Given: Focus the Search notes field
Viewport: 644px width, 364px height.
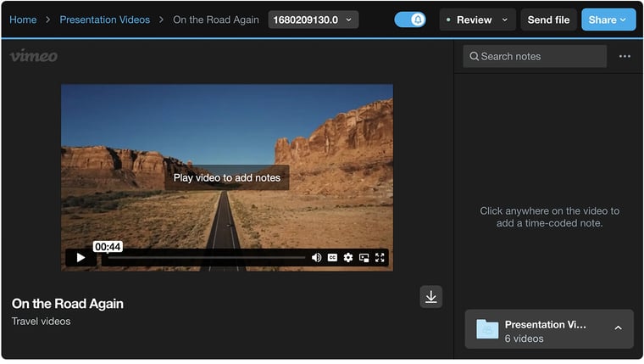Looking at the screenshot, I should (x=534, y=57).
